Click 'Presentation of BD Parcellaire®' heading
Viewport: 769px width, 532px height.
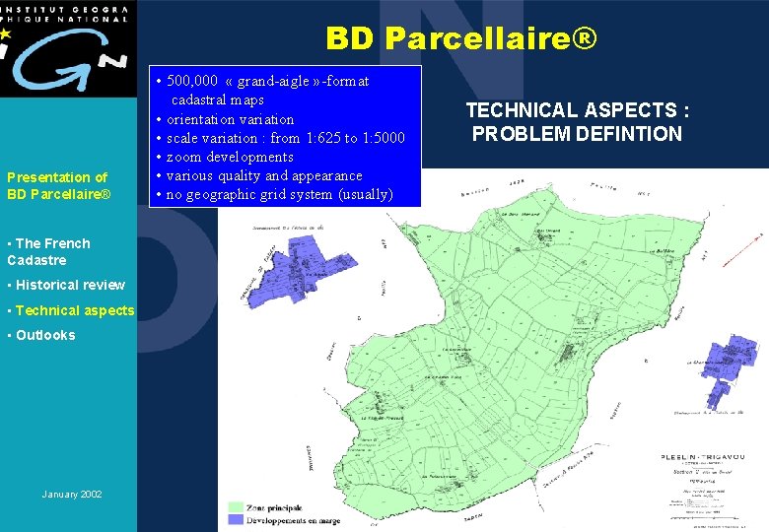click(59, 185)
